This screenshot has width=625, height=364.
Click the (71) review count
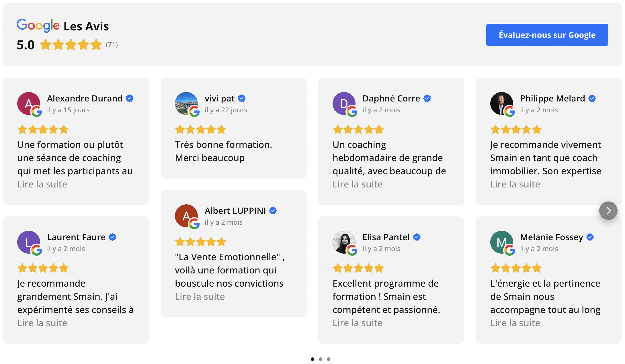112,45
